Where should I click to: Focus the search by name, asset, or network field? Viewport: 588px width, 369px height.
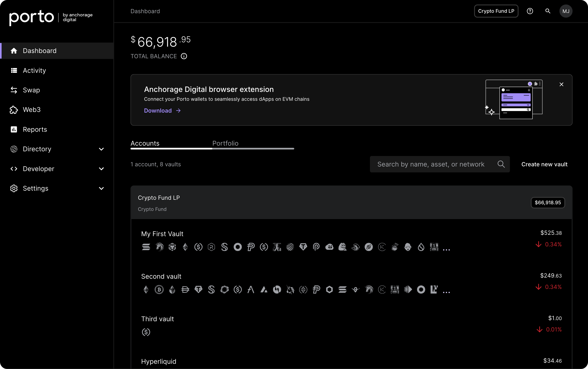(440, 164)
